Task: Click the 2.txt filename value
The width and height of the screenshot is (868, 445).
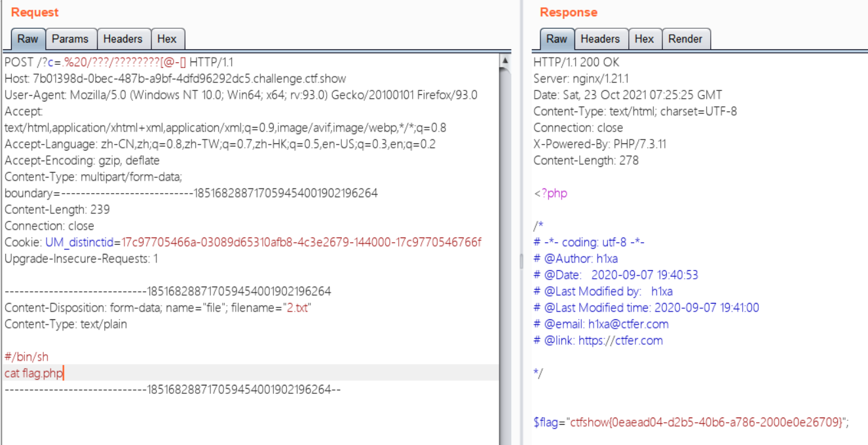Action: click(297, 308)
